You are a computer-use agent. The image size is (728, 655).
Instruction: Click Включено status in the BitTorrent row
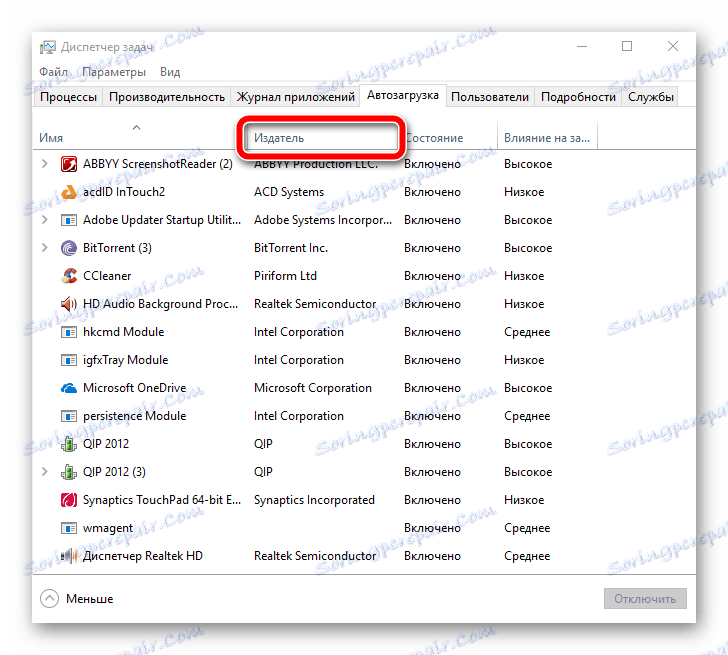click(x=432, y=248)
